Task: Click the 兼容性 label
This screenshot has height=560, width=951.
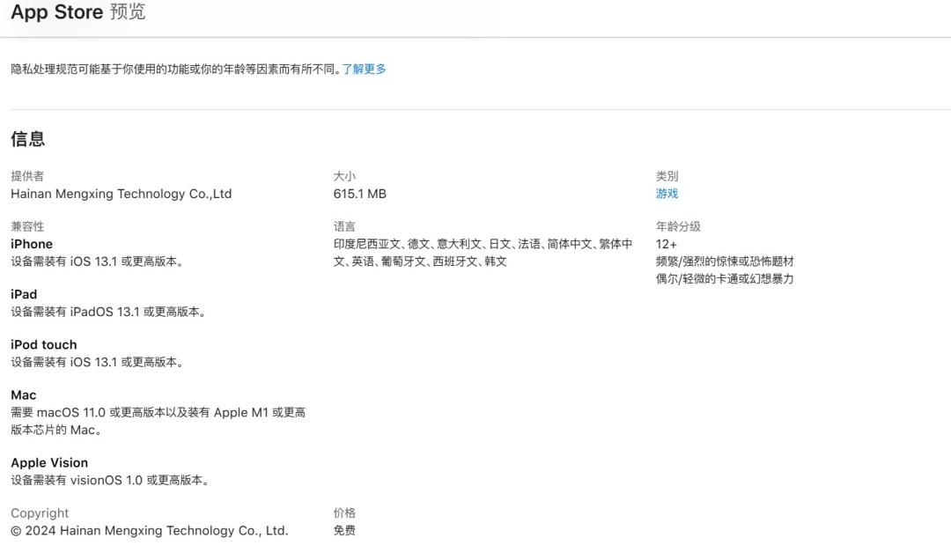Action: [27, 226]
